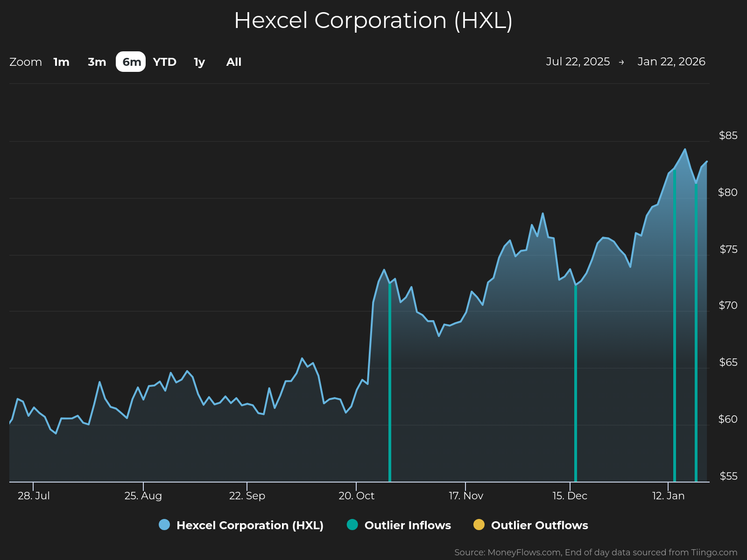Click the $65 axis label
Viewport: 747px width, 560px height.
[x=728, y=363]
